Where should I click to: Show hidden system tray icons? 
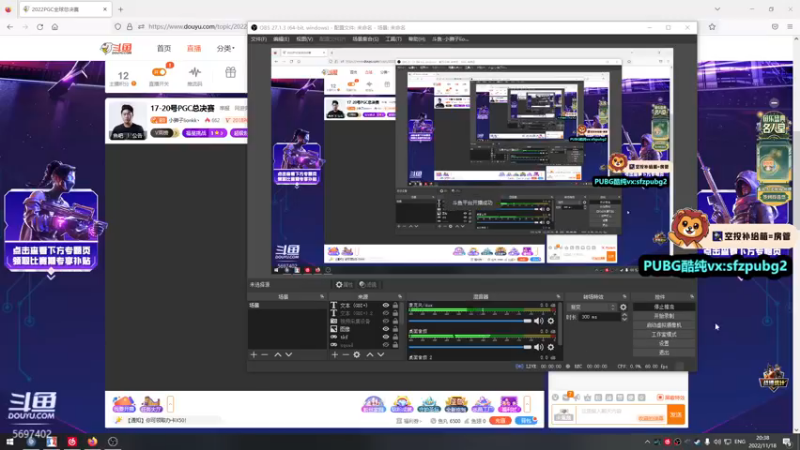point(647,442)
